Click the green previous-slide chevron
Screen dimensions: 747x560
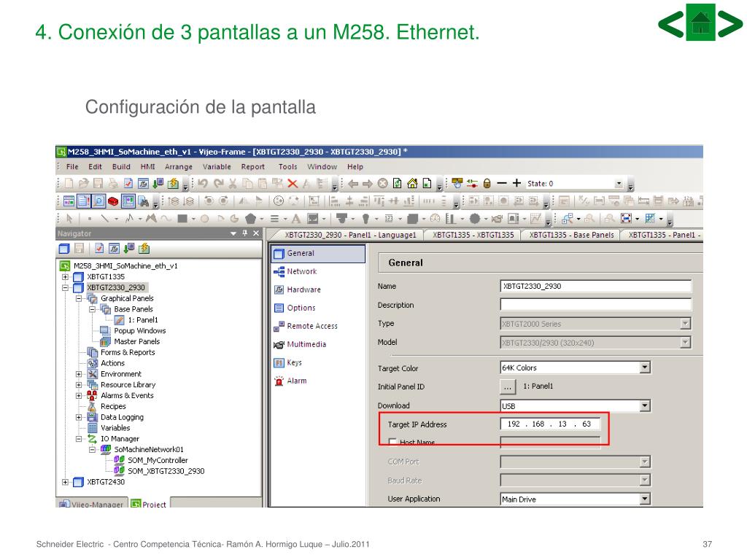(x=671, y=23)
